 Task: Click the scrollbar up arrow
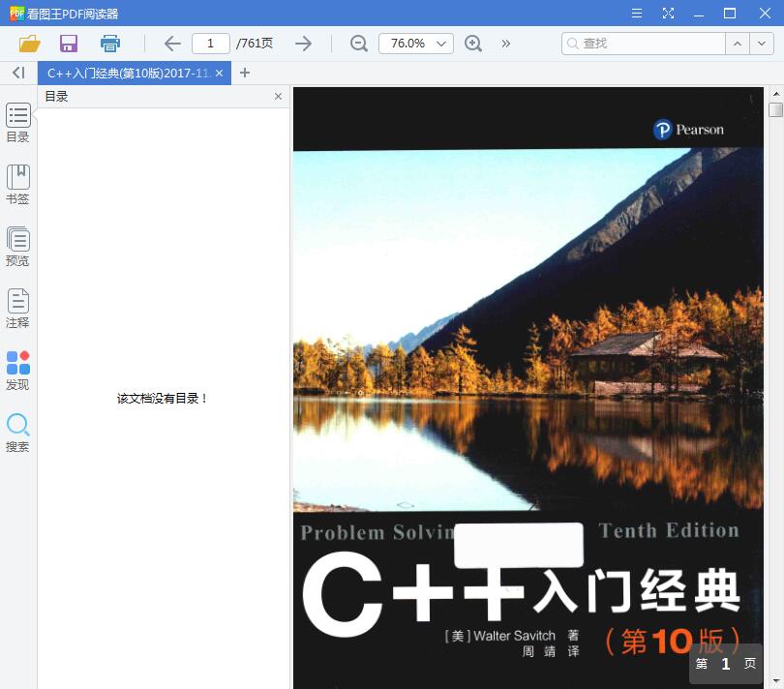776,94
